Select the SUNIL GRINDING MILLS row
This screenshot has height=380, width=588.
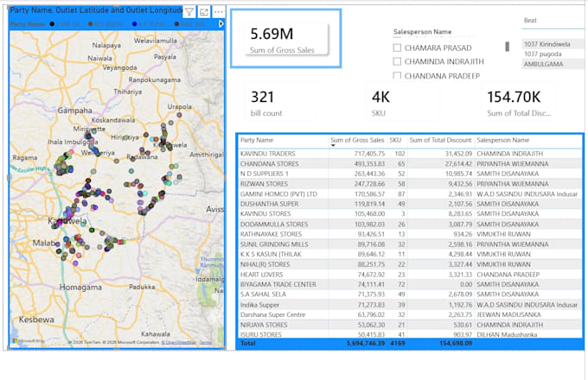pos(410,244)
